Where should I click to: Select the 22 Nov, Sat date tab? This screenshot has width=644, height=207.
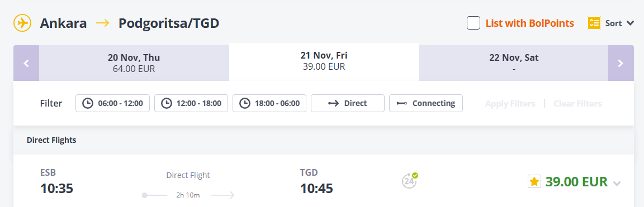tap(514, 63)
